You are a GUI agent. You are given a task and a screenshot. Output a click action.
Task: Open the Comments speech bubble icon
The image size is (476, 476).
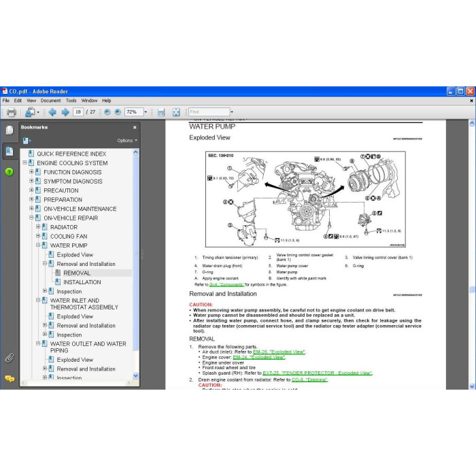[x=10, y=379]
